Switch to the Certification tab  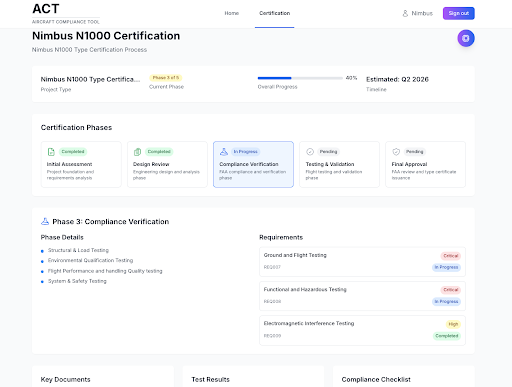tap(275, 13)
